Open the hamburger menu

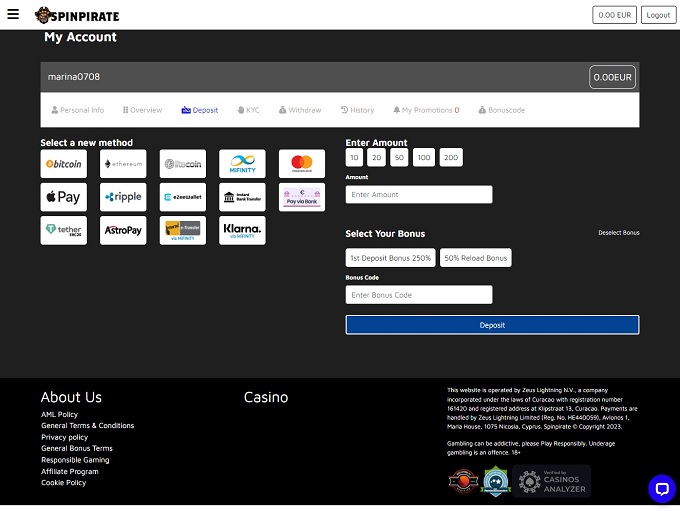pos(13,15)
